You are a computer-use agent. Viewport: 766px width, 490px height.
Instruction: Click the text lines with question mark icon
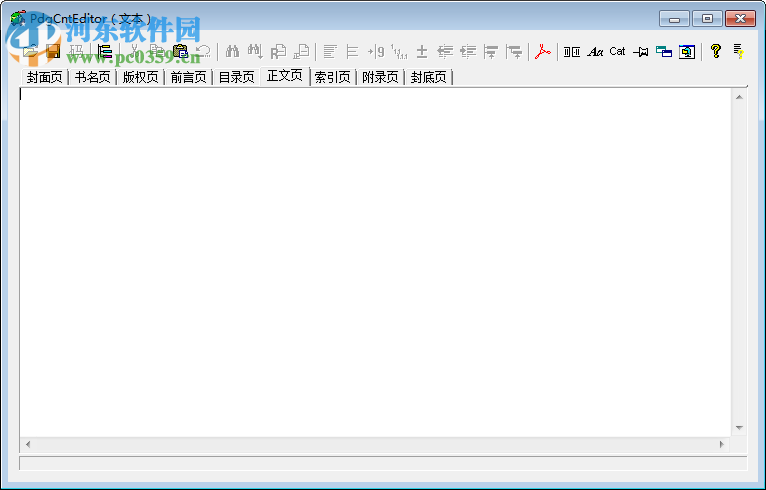738,51
